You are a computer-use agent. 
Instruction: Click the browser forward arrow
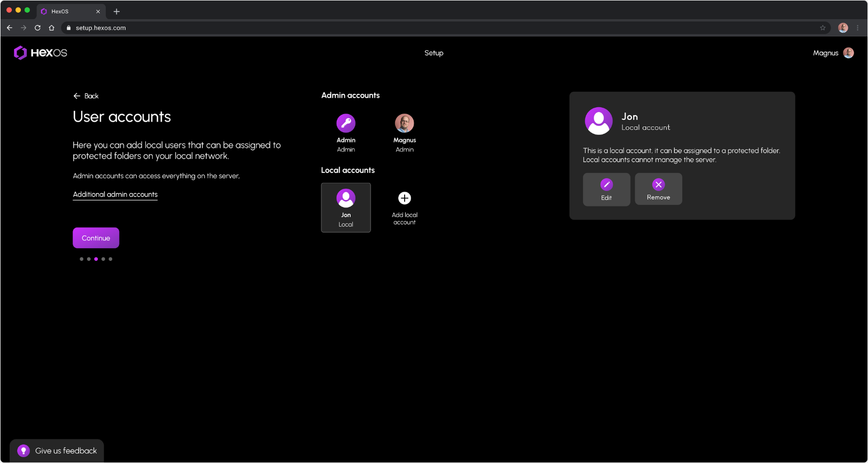(x=23, y=28)
